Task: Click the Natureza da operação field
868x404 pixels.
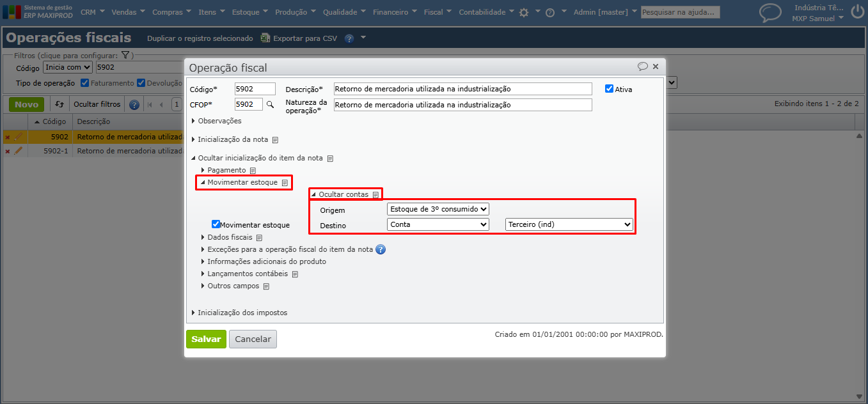Action: pyautogui.click(x=462, y=105)
